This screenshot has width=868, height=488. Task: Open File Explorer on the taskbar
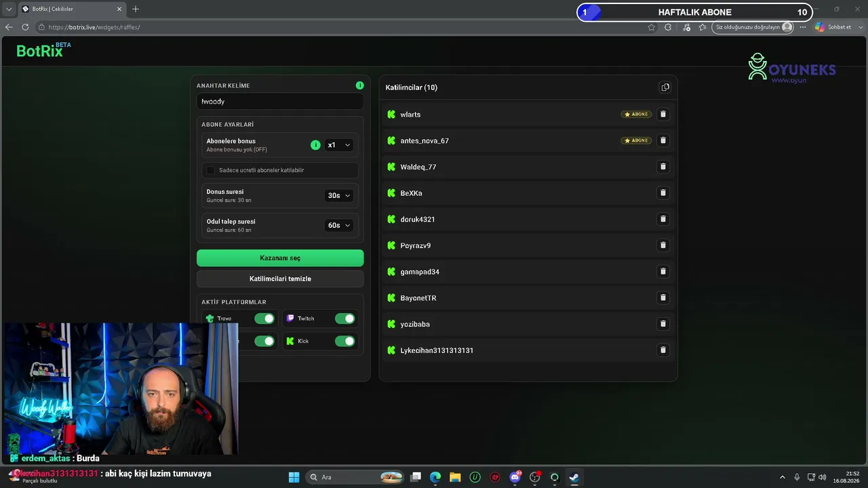click(x=455, y=477)
